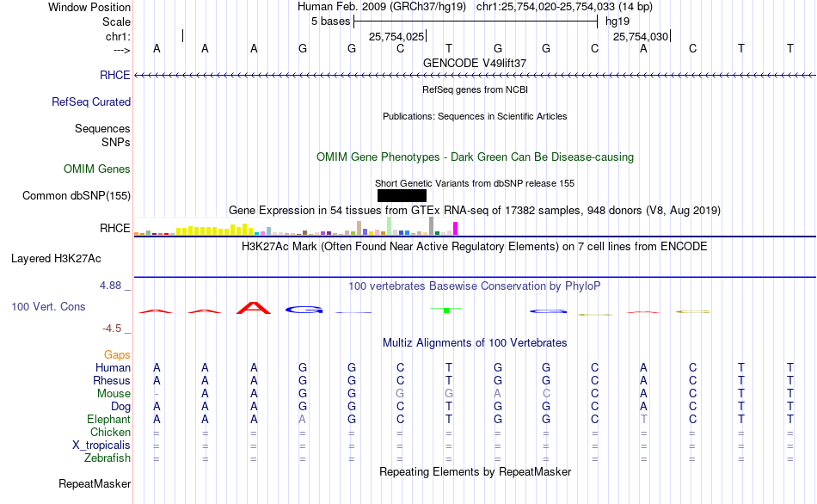Click Repeating Elements by RepeatMasker title

475,471
